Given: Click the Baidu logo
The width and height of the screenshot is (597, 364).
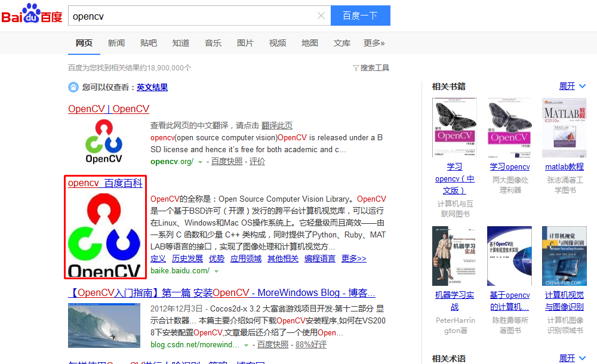Looking at the screenshot, I should 32,14.
